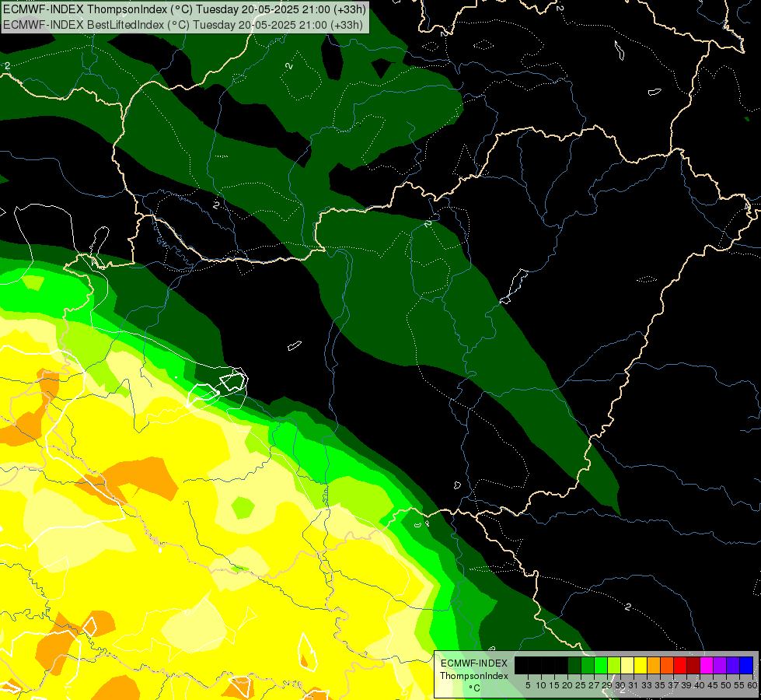Click the °C unit label in legend

pyautogui.click(x=475, y=688)
